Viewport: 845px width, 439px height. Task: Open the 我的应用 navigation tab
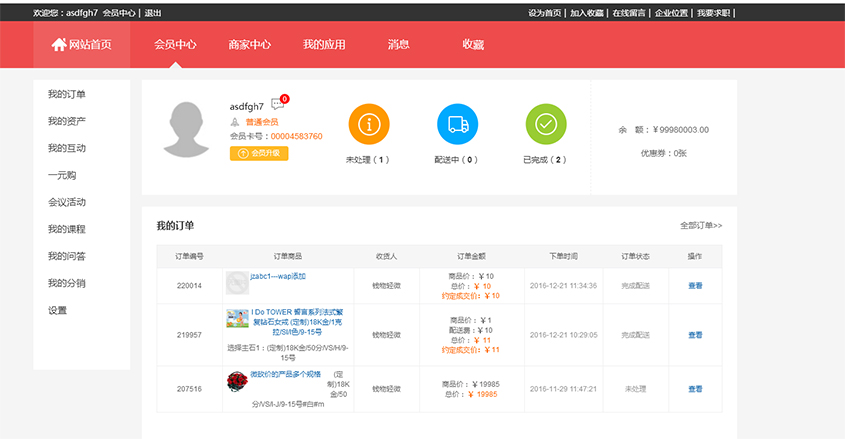(x=324, y=45)
